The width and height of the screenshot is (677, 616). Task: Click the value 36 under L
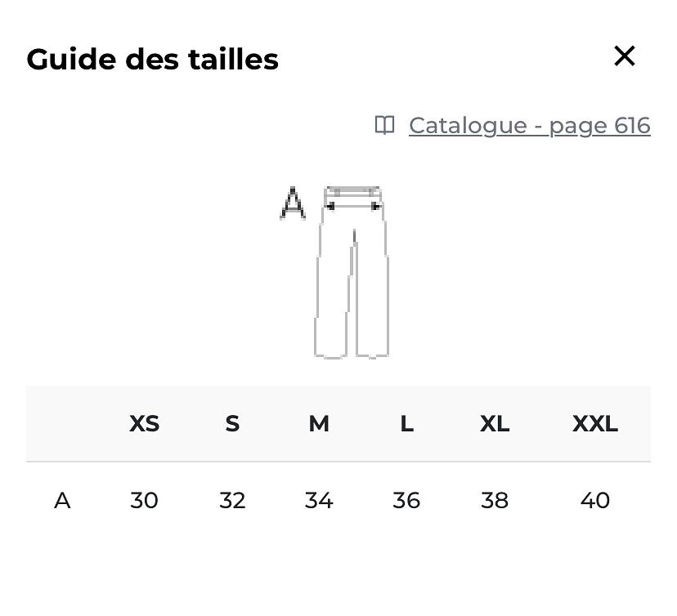[406, 501]
